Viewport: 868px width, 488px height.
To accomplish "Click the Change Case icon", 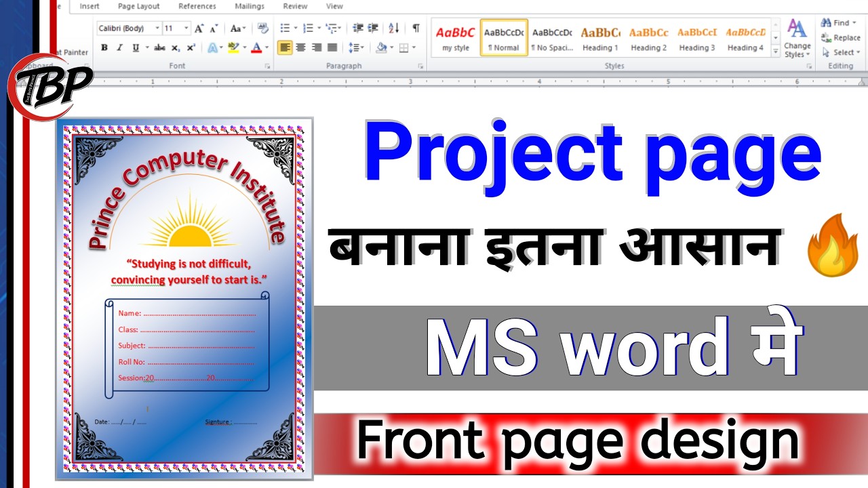I will pos(237,28).
